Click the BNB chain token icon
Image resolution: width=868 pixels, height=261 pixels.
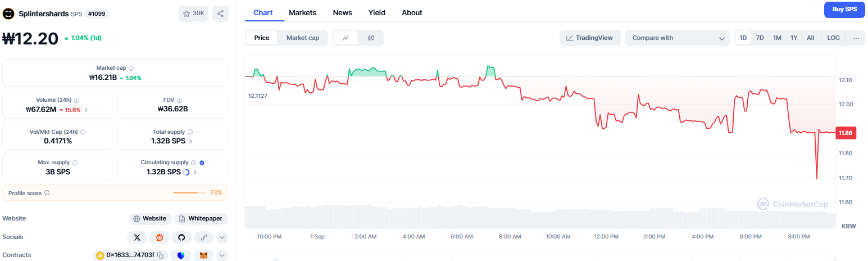click(x=101, y=255)
